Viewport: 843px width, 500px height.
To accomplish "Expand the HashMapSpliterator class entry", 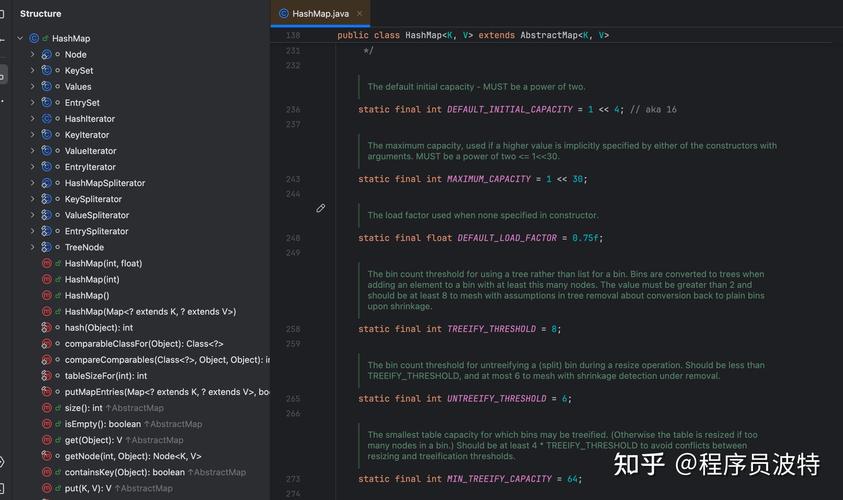I will coord(32,183).
